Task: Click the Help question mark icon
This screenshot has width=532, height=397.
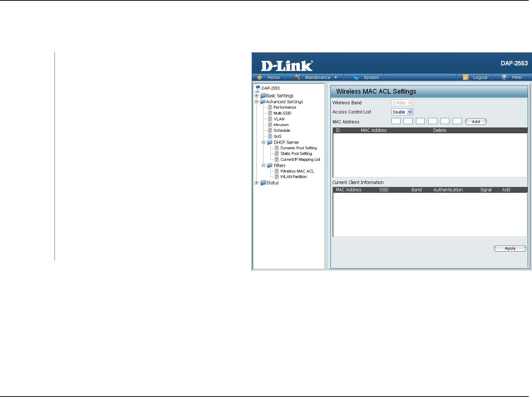Action: (504, 77)
